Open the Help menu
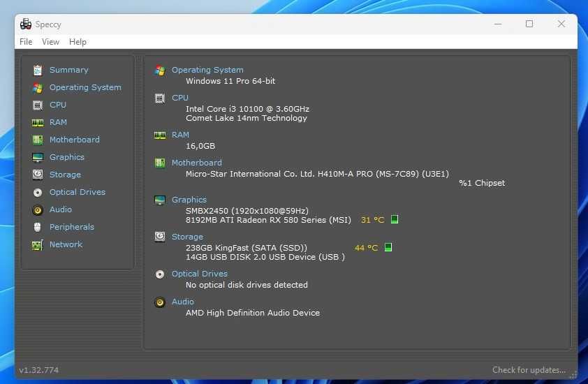This screenshot has width=588, height=384. coord(78,42)
